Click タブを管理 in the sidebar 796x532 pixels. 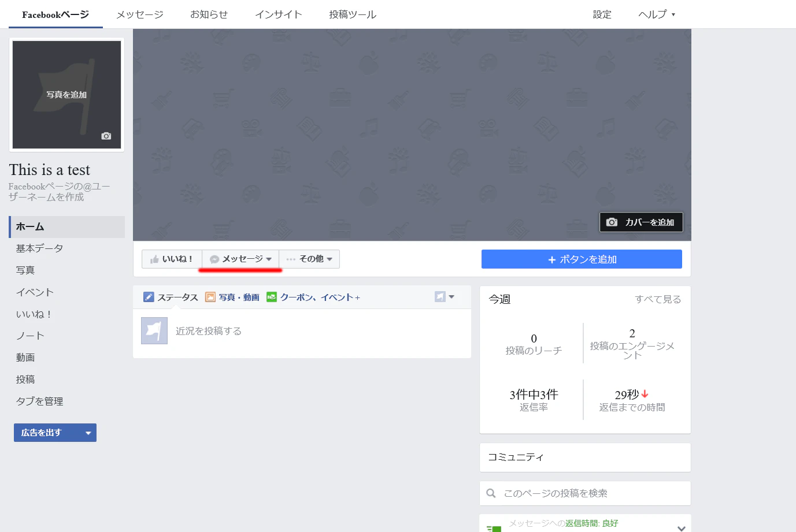(39, 401)
